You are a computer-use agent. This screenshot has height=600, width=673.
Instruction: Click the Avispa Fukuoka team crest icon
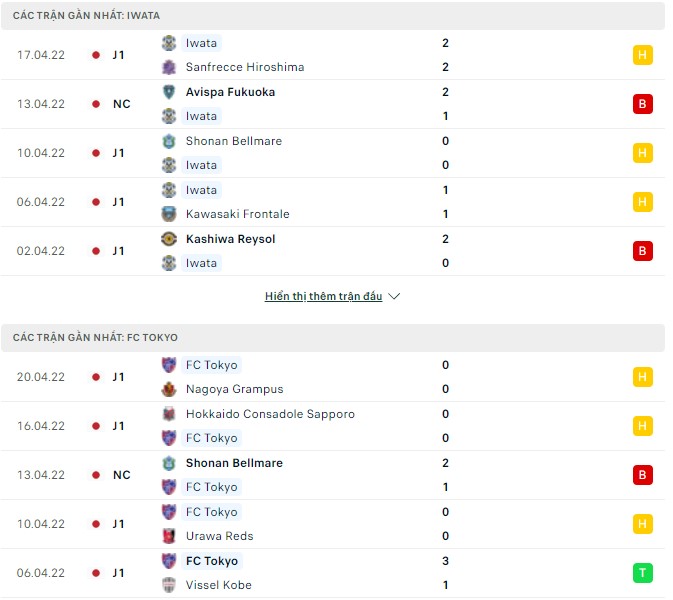click(x=169, y=92)
